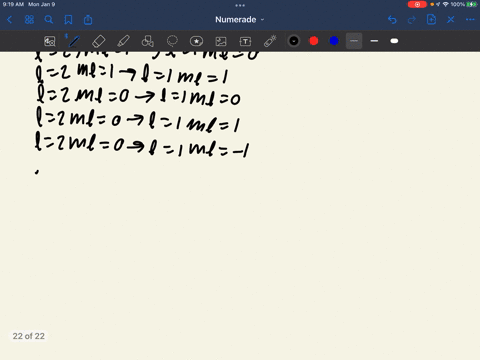Choose the red pen color
480x360 pixels.
(314, 41)
